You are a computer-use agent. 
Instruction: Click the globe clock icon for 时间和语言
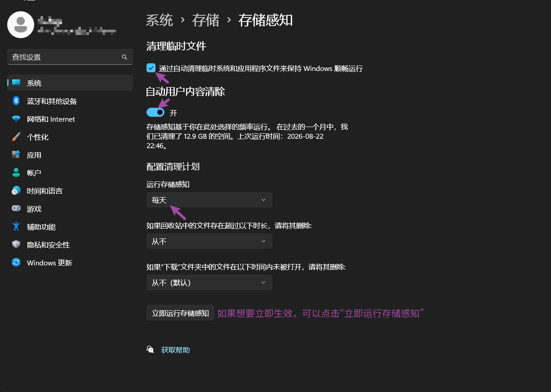click(x=16, y=190)
